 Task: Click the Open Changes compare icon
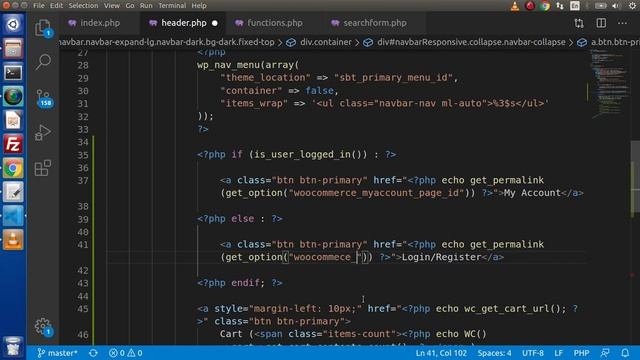[579, 23]
